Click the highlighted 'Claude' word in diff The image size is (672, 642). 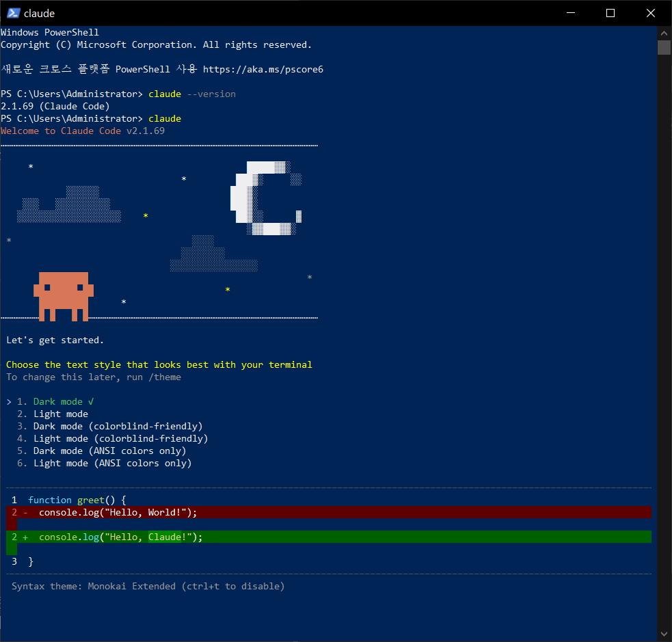click(x=165, y=537)
